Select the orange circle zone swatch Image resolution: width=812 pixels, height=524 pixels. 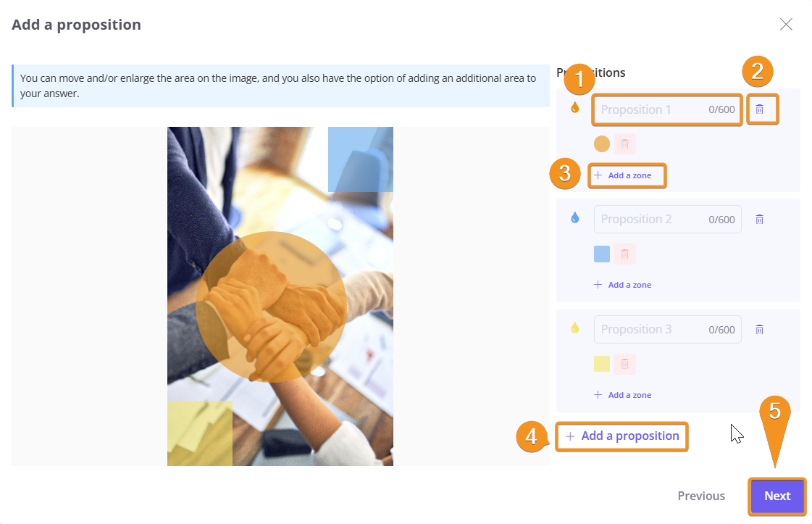[x=602, y=144]
